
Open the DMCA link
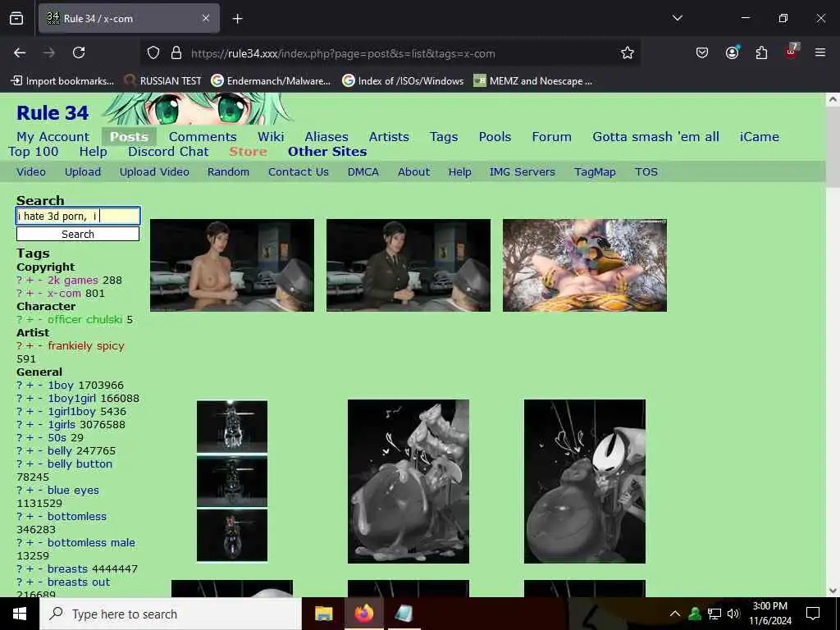(363, 172)
